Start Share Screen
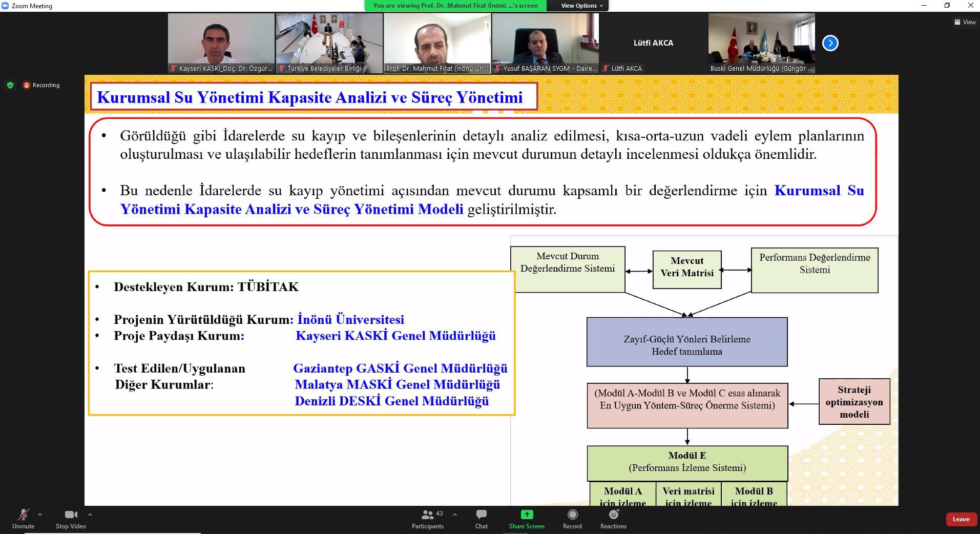Image resolution: width=980 pixels, height=534 pixels. (527, 519)
